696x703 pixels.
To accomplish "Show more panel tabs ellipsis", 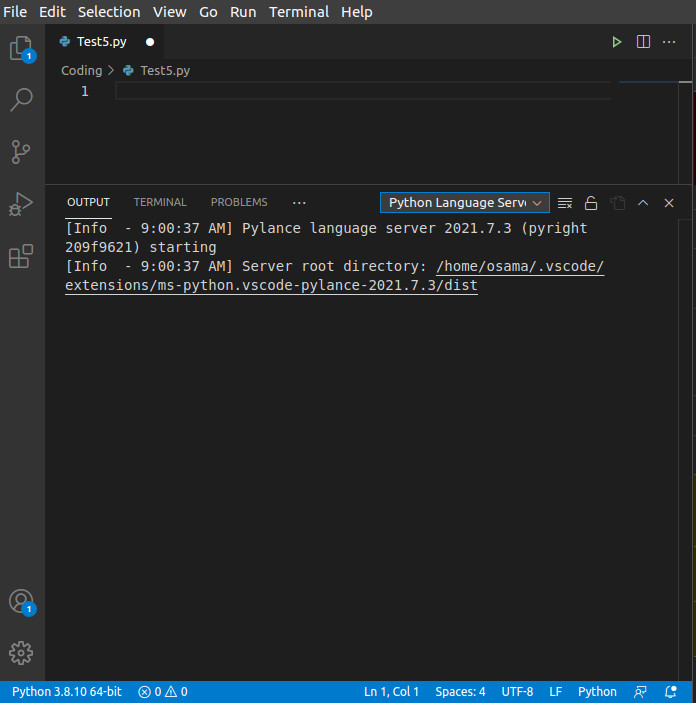I will click(299, 203).
